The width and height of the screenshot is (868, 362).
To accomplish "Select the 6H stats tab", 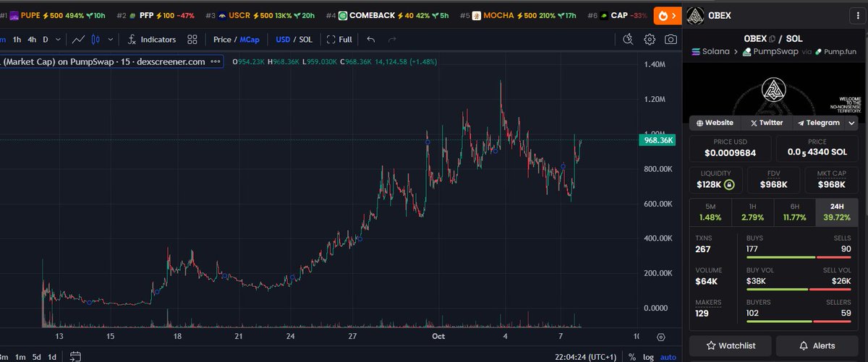I will click(x=794, y=212).
